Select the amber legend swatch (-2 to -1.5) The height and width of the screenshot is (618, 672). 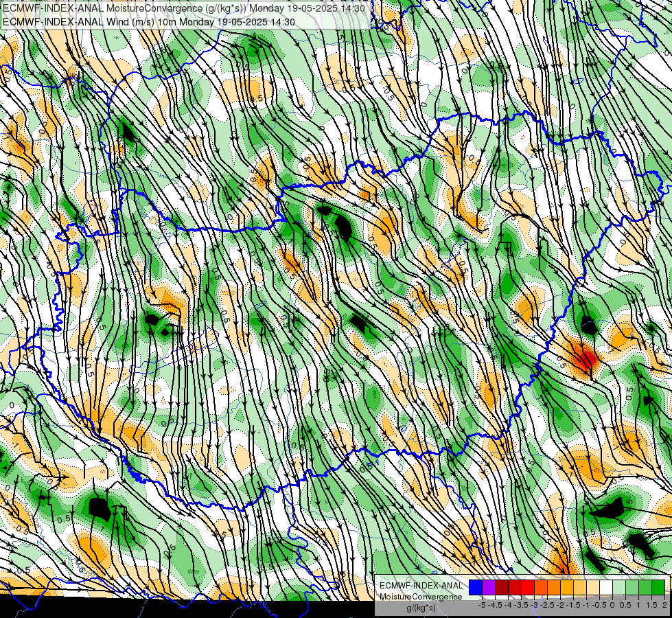567,588
